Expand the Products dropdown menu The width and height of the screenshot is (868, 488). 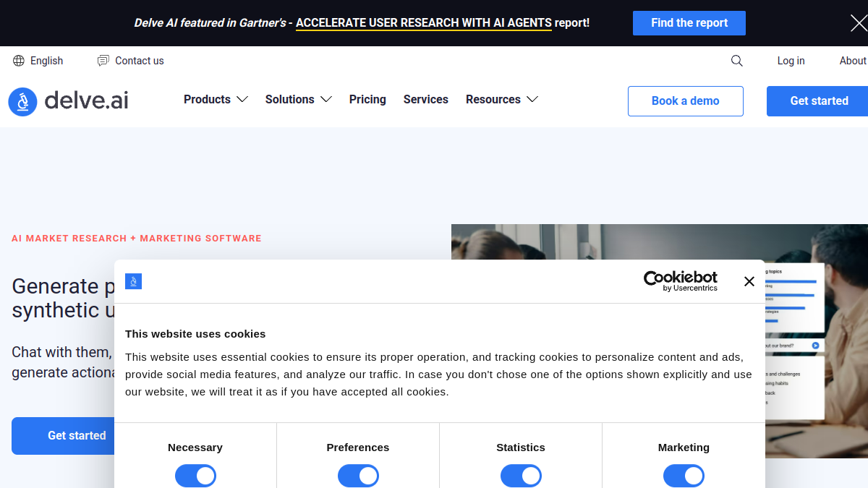[x=216, y=99]
